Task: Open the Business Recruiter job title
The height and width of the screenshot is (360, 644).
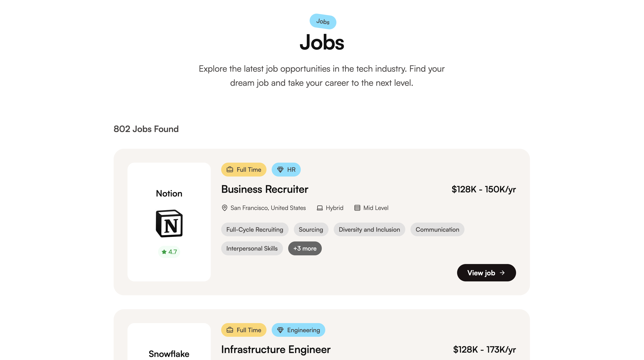Action: (x=265, y=189)
